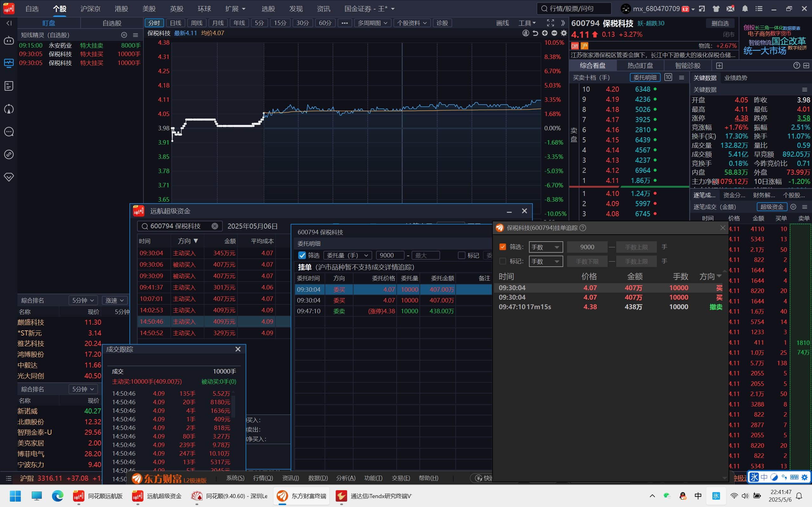The height and width of the screenshot is (507, 812).
Task: Sort by 方向 column in 远航超级资金
Action: [x=188, y=241]
